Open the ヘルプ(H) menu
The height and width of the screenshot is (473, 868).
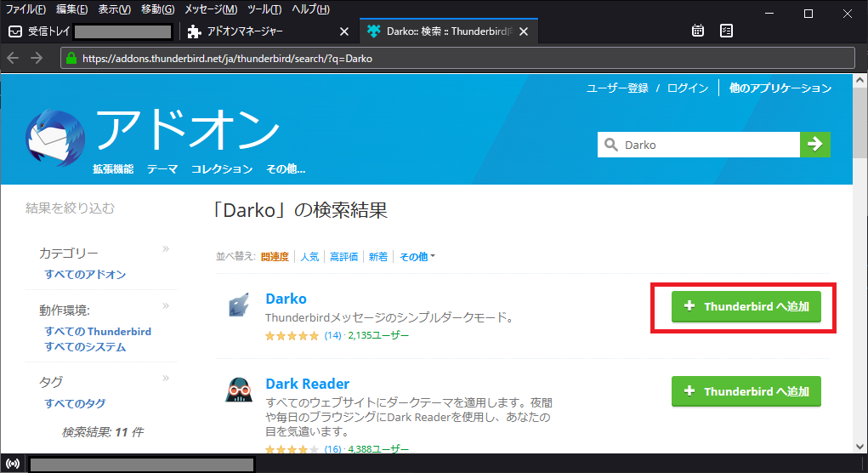[x=310, y=9]
